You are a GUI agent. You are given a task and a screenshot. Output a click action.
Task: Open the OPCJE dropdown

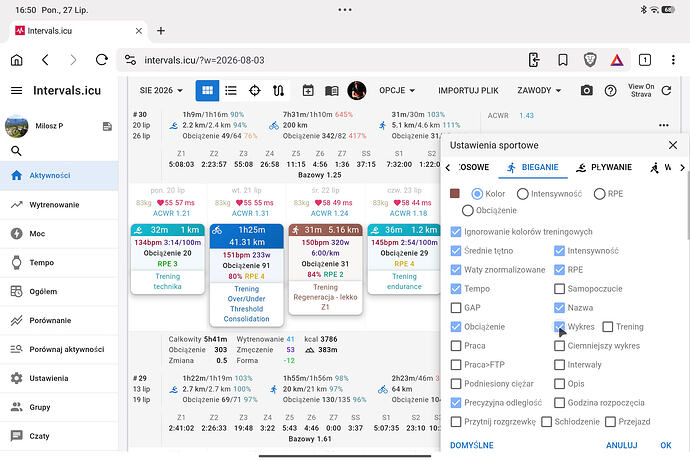pyautogui.click(x=397, y=90)
